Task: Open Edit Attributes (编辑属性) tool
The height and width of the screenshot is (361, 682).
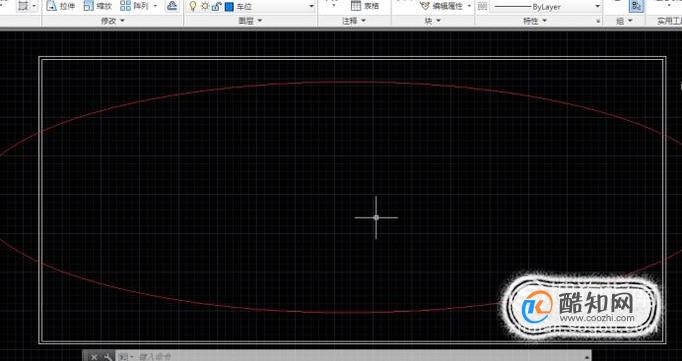Action: (x=443, y=6)
